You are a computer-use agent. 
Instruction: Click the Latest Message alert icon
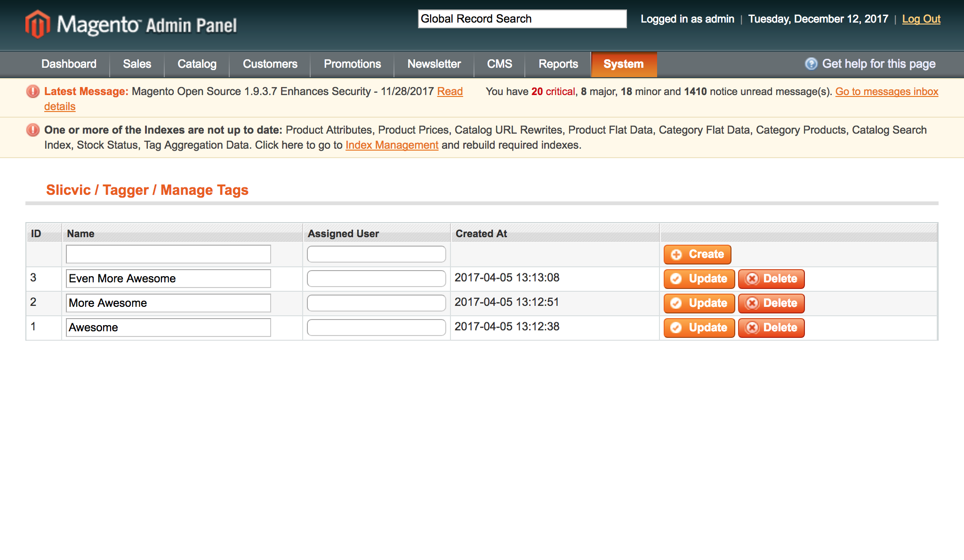click(33, 91)
